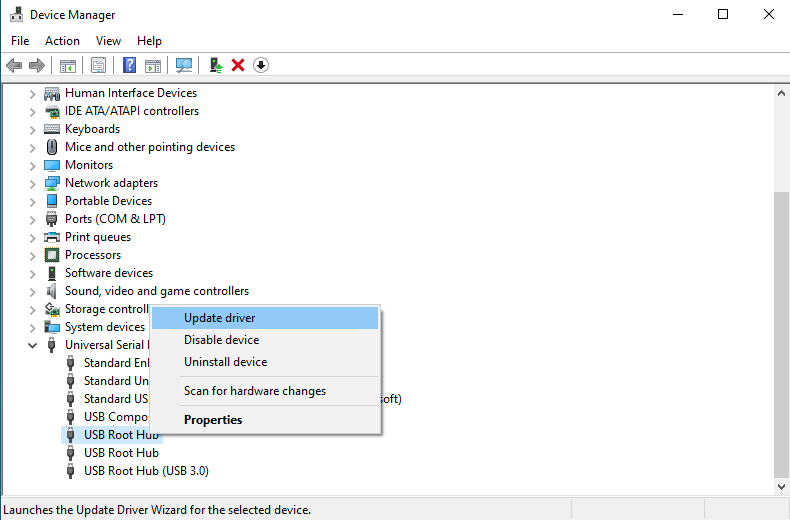The image size is (790, 520).
Task: Expand the Keyboards category
Action: point(33,129)
